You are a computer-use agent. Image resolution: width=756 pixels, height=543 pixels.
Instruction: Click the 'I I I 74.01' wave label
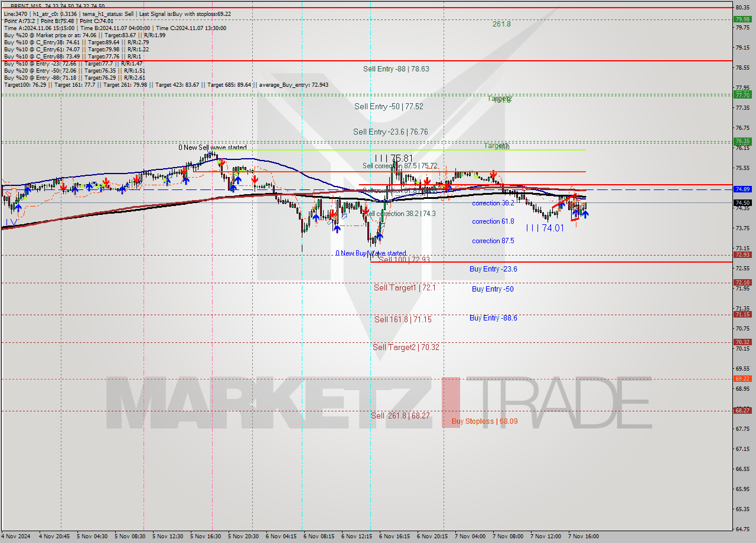point(545,228)
